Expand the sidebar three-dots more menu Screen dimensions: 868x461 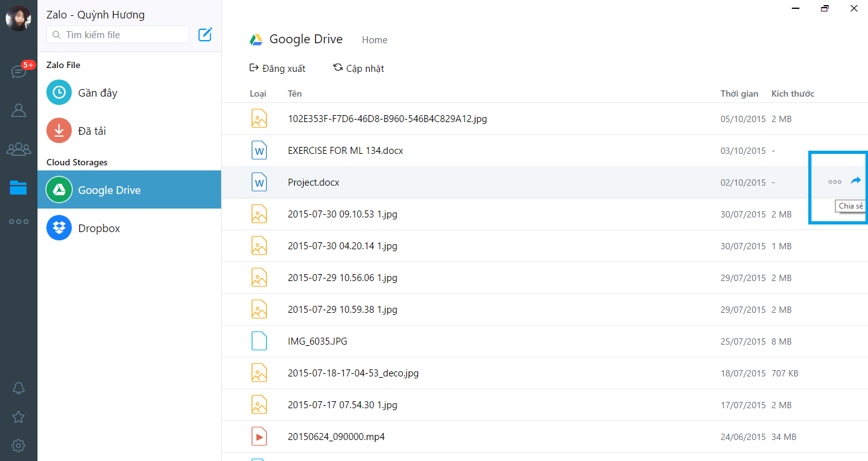pos(18,221)
